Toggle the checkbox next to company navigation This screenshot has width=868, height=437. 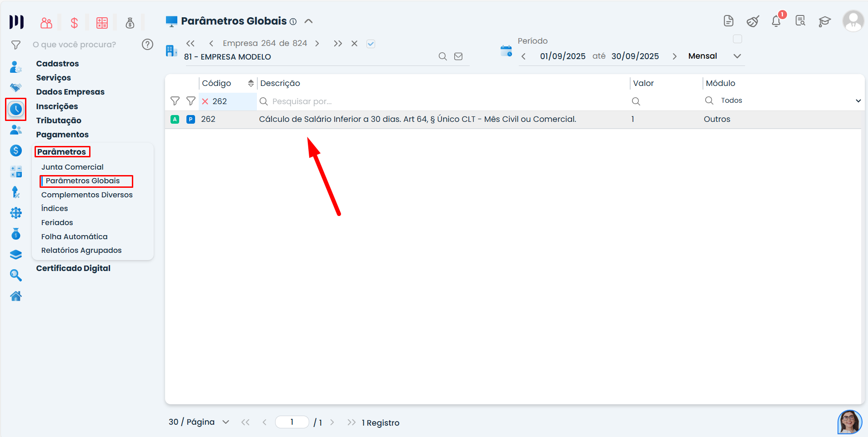point(371,44)
